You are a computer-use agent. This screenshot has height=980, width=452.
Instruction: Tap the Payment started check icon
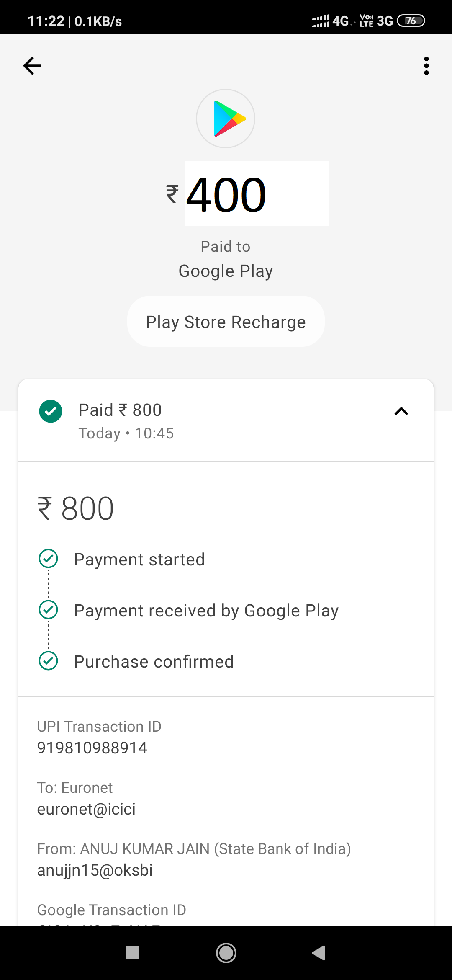[49, 559]
